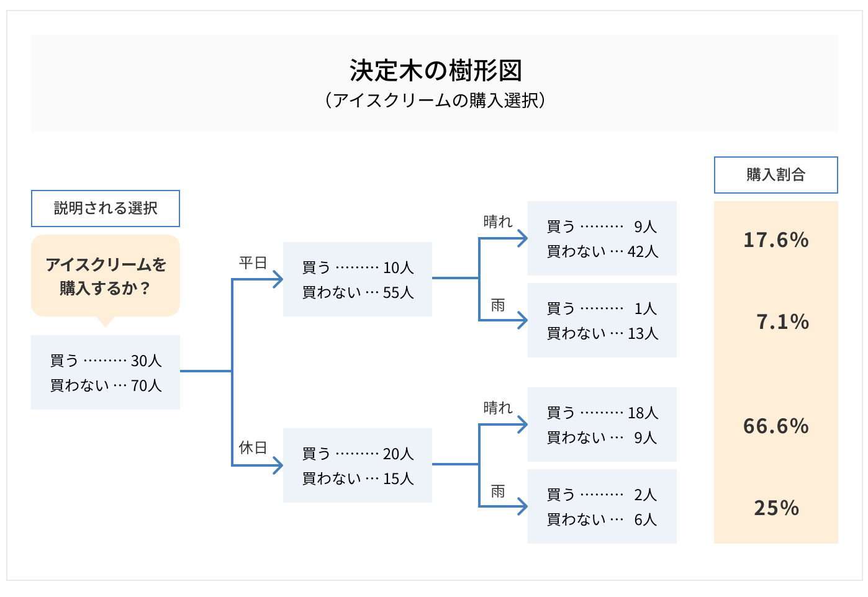Image resolution: width=868 pixels, height=597 pixels.
Task: Click the 購入割合 header box
Action: tap(776, 175)
